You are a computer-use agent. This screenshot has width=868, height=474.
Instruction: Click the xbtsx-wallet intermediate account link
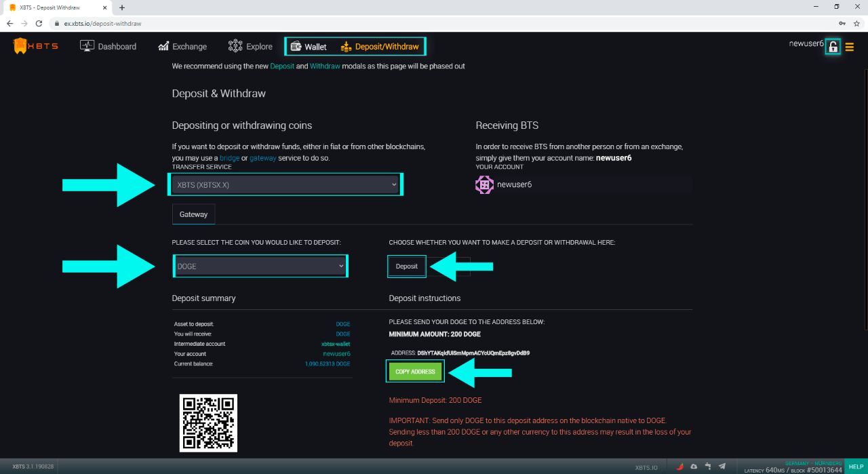pos(336,344)
